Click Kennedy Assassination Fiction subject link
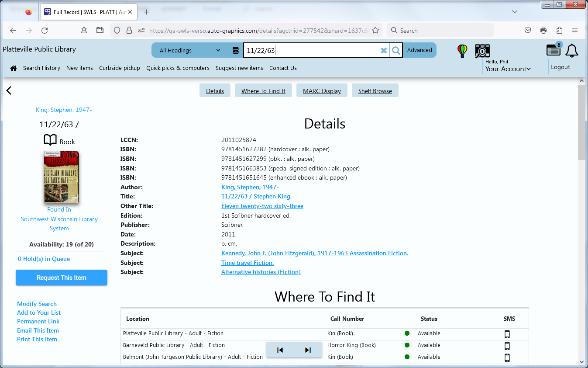588x368 pixels. click(x=315, y=253)
